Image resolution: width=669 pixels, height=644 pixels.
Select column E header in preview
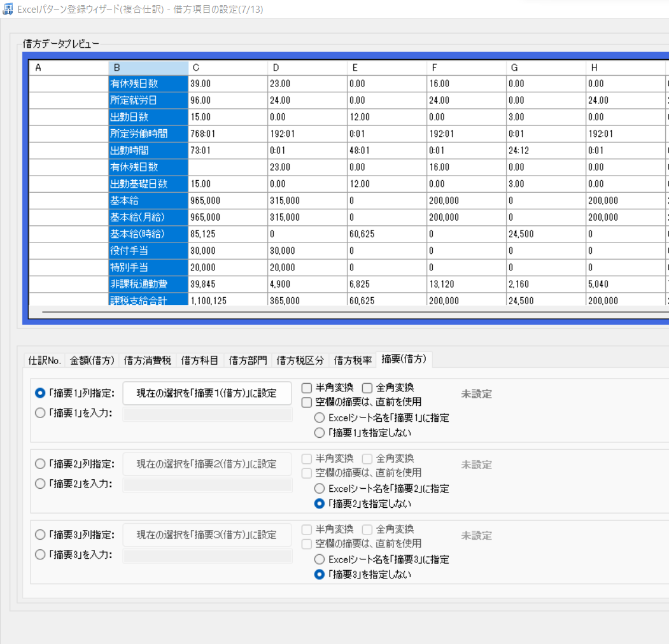click(x=387, y=68)
